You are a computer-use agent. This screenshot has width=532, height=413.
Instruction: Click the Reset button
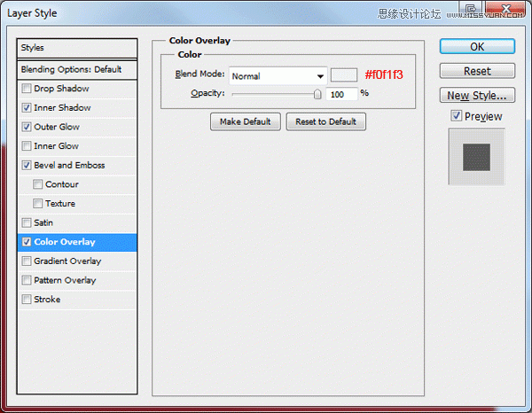pos(477,71)
